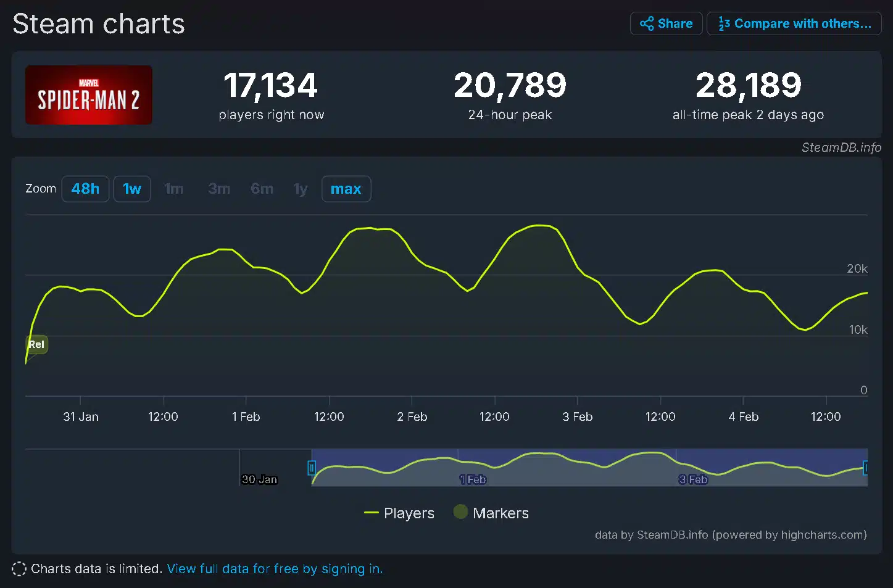Screen dimensions: 893x588
Task: Open Compare with others dialog
Action: (794, 23)
